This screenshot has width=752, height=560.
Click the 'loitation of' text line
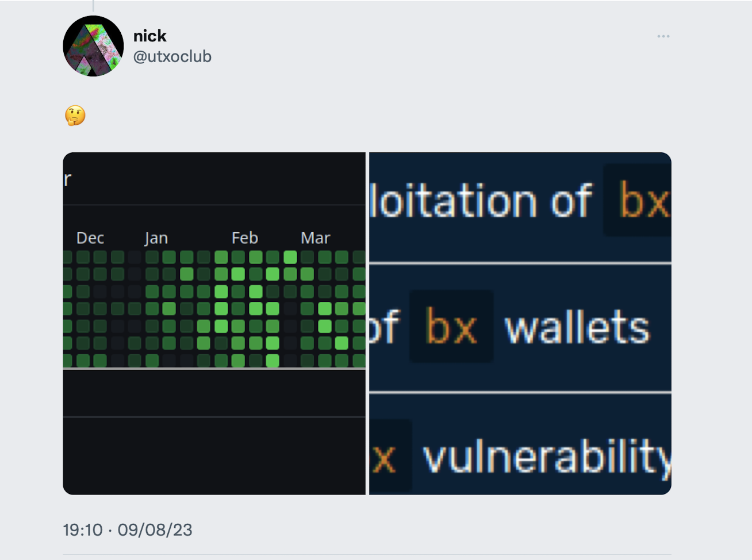pos(481,201)
